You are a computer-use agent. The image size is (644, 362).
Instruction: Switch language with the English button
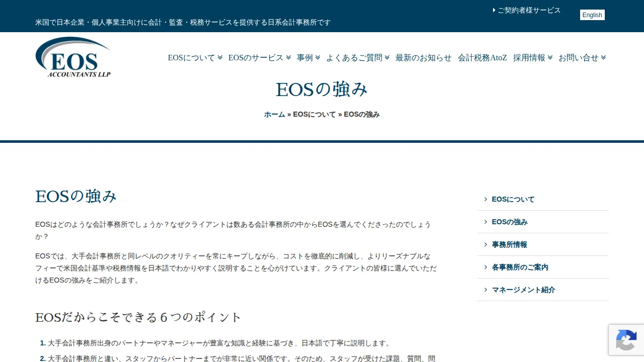pyautogui.click(x=592, y=15)
